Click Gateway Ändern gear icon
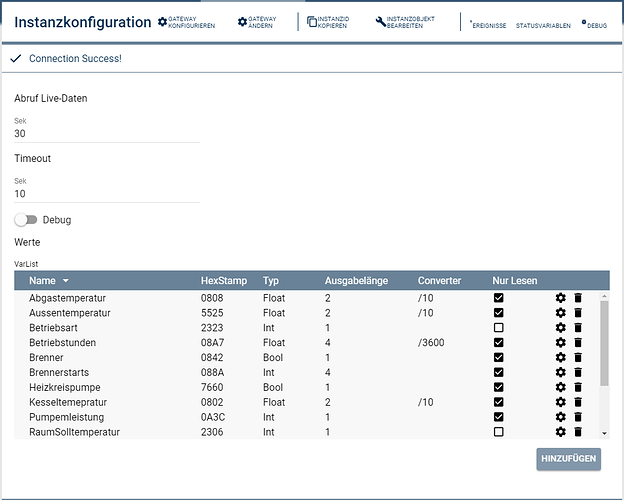The height and width of the screenshot is (500, 624). [x=242, y=22]
